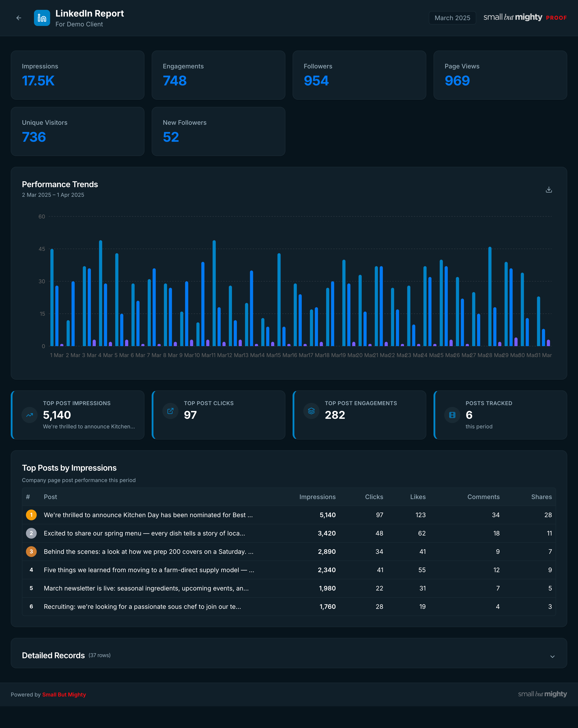Screen dimensions: 578x728
Task: Click the bronze rank 3 badge
Action: (x=31, y=551)
